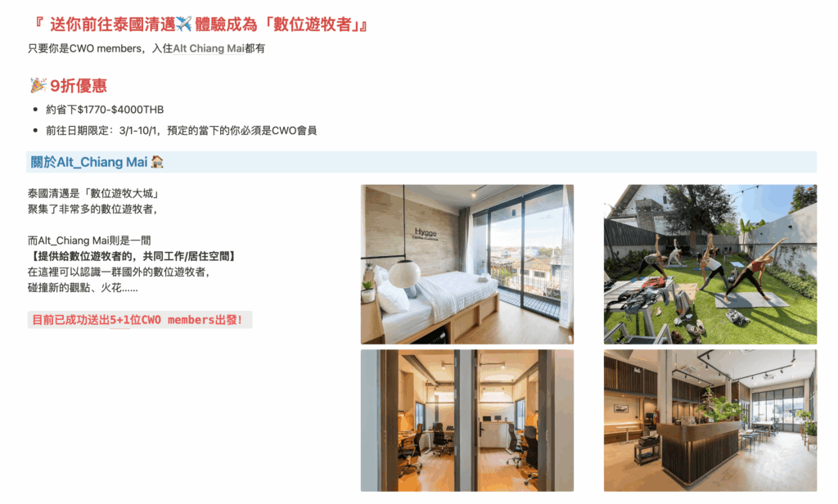The height and width of the screenshot is (504, 838).
Task: Click the bold 共同工作/居住空間 line
Action: coord(132,257)
